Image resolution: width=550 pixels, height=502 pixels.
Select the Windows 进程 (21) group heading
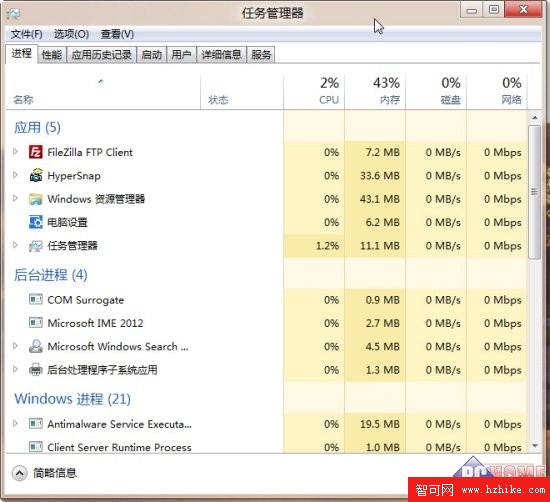tap(72, 399)
